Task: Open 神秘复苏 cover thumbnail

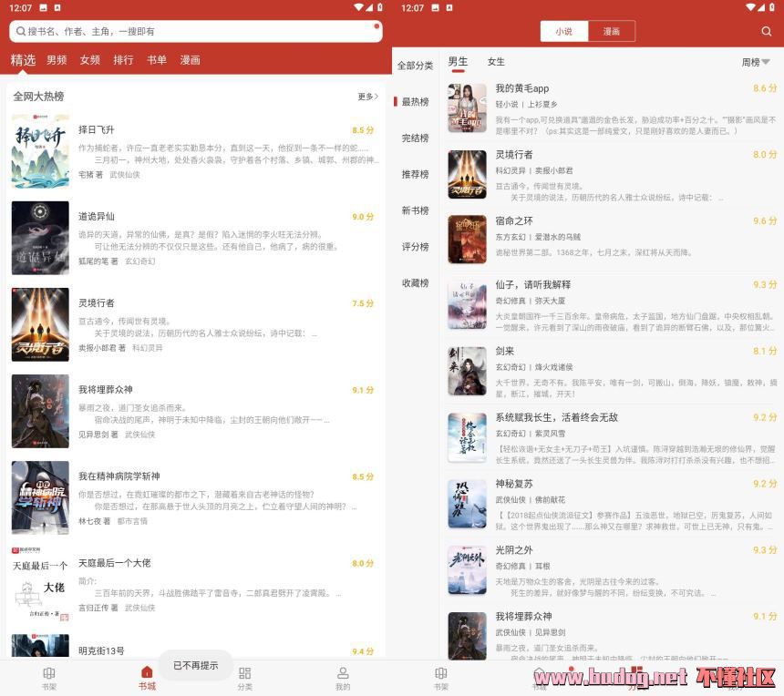Action: [467, 504]
